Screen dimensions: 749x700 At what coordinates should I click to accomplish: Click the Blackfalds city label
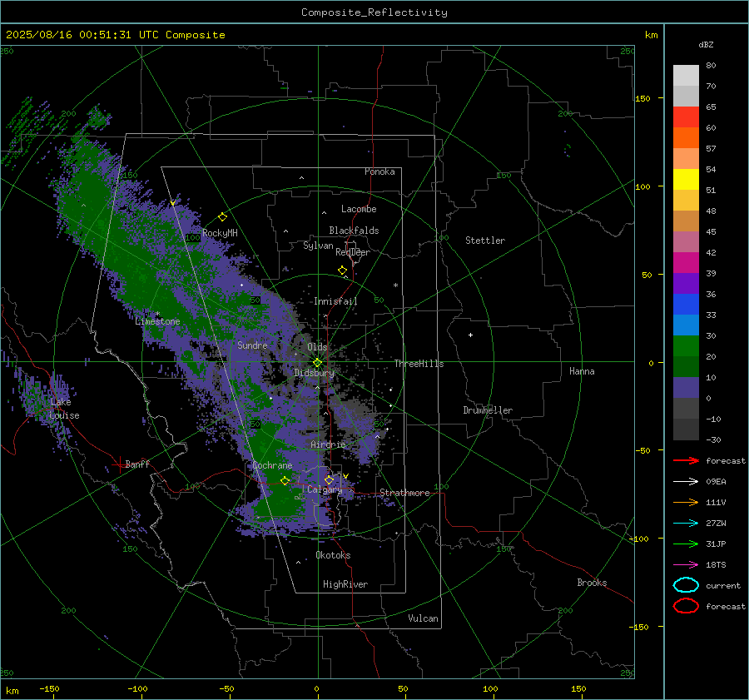click(x=354, y=231)
